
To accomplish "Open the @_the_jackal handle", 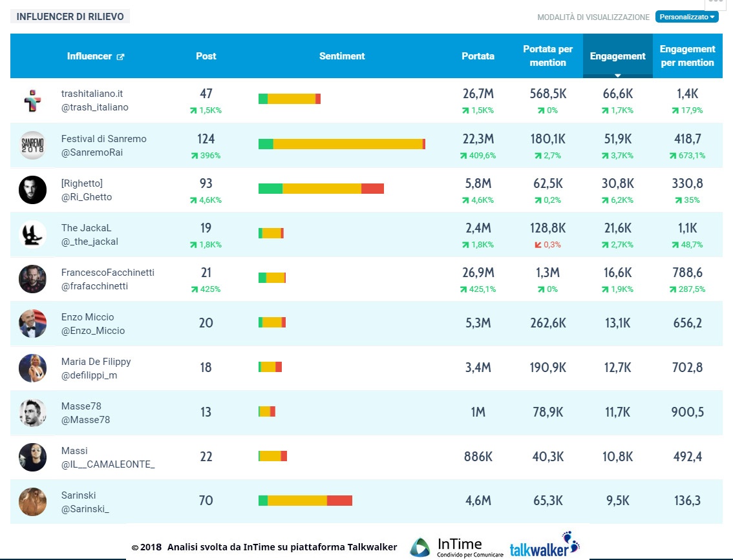I will [x=90, y=242].
